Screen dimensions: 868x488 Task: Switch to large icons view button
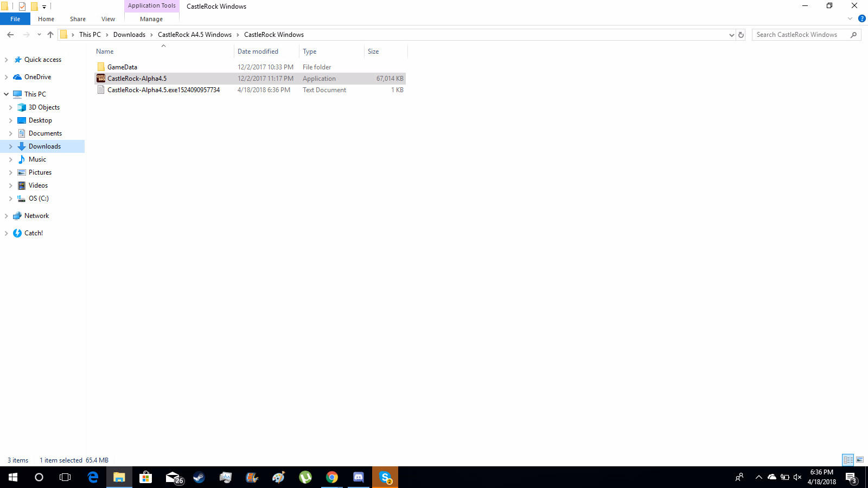click(x=860, y=460)
